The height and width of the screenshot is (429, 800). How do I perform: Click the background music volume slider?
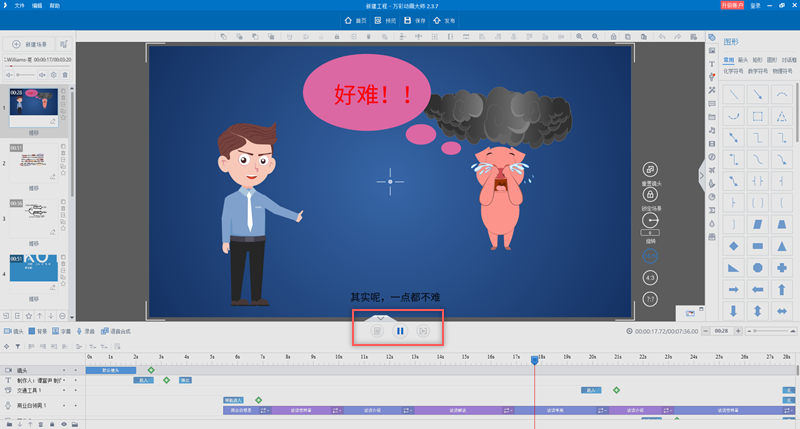(26, 75)
